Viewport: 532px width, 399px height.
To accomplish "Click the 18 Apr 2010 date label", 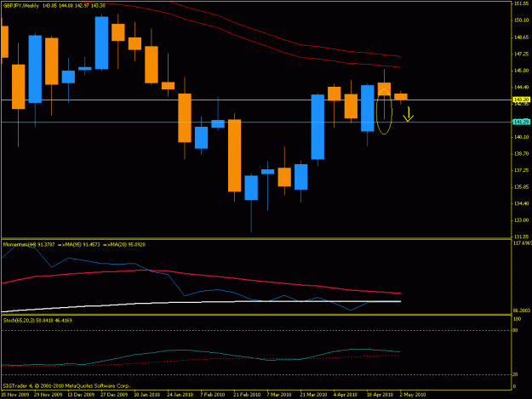I will [380, 395].
